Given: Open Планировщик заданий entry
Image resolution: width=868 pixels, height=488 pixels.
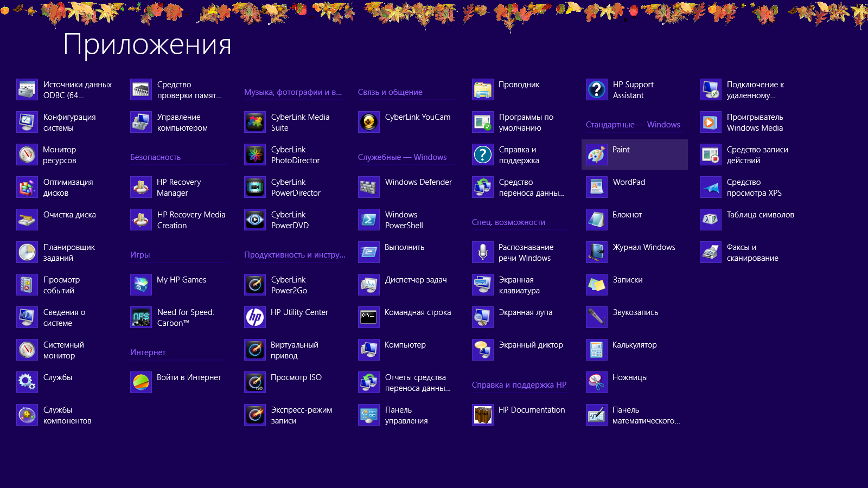Looking at the screenshot, I should [x=56, y=252].
